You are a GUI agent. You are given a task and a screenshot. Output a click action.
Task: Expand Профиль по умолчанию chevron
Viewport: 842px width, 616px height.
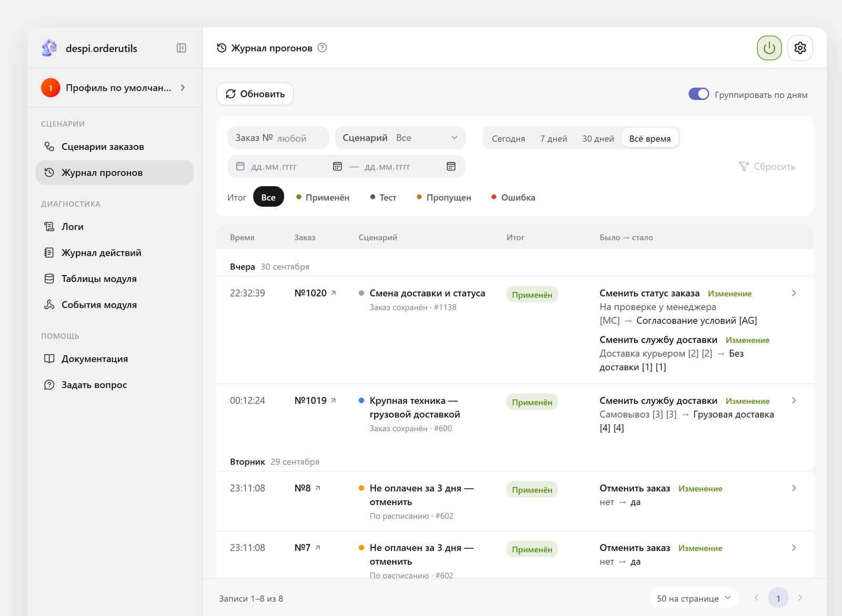(183, 88)
